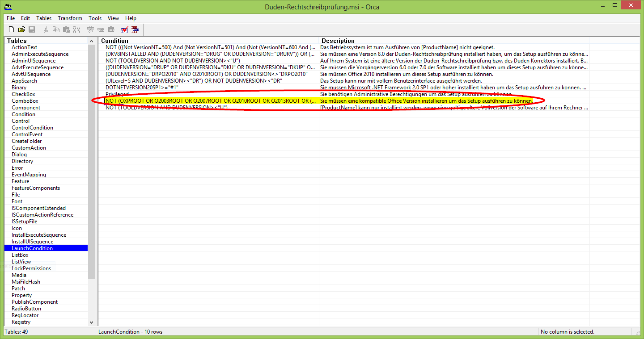Open the Transform menu
The width and height of the screenshot is (644, 339).
[70, 18]
